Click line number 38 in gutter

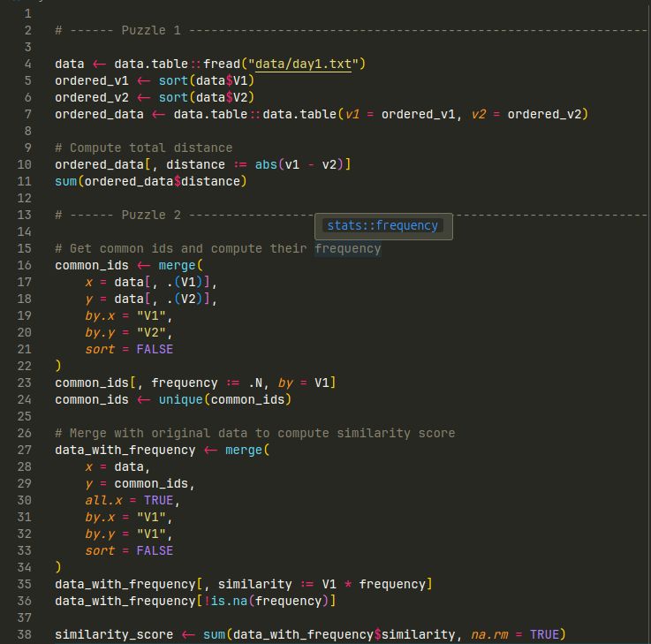click(x=24, y=634)
